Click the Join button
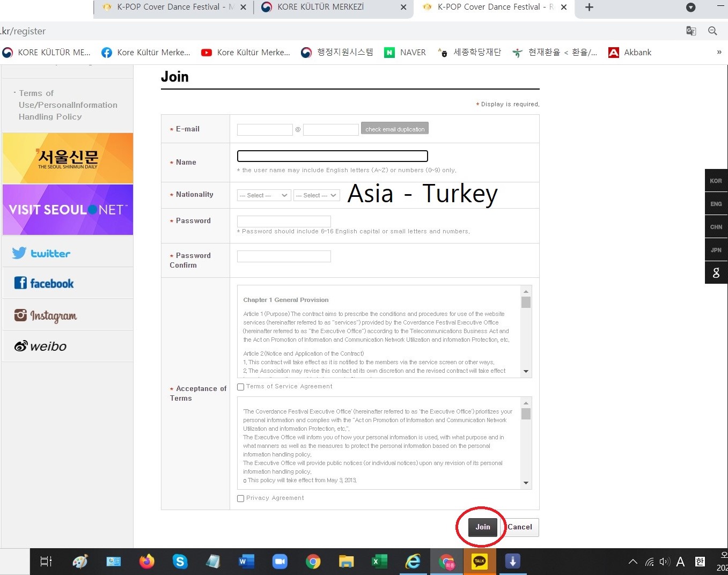This screenshot has width=728, height=575. pos(483,527)
